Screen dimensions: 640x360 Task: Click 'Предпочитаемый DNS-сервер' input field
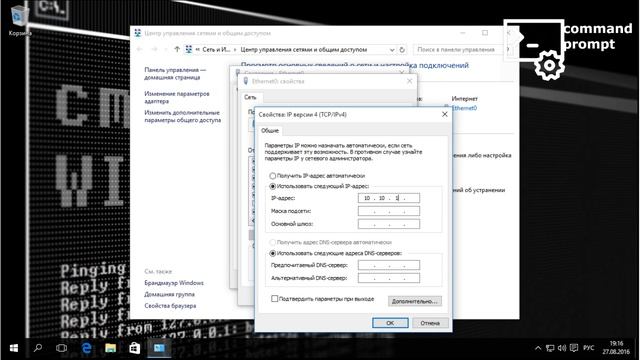(x=389, y=265)
